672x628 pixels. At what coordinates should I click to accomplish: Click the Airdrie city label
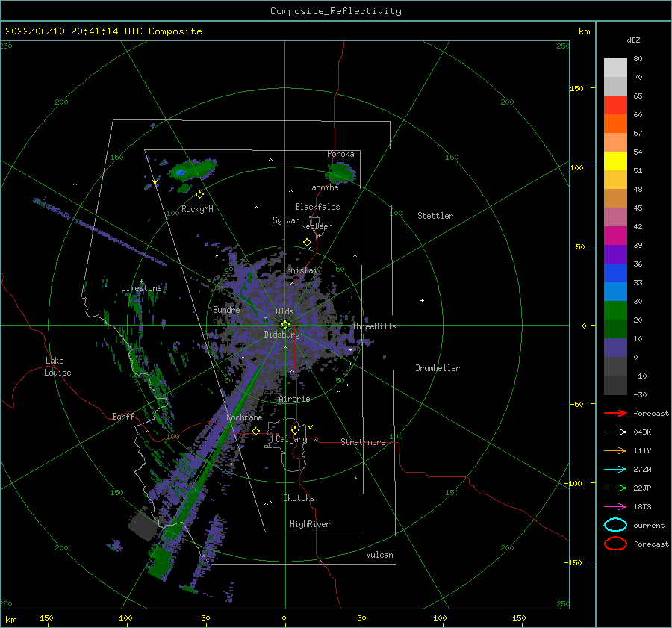pos(294,399)
